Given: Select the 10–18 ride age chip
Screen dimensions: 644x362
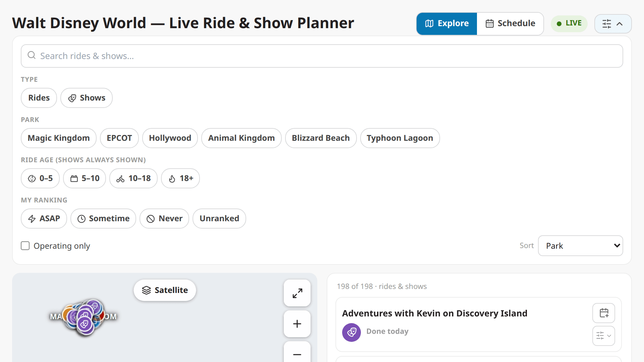Looking at the screenshot, I should pyautogui.click(x=133, y=178).
